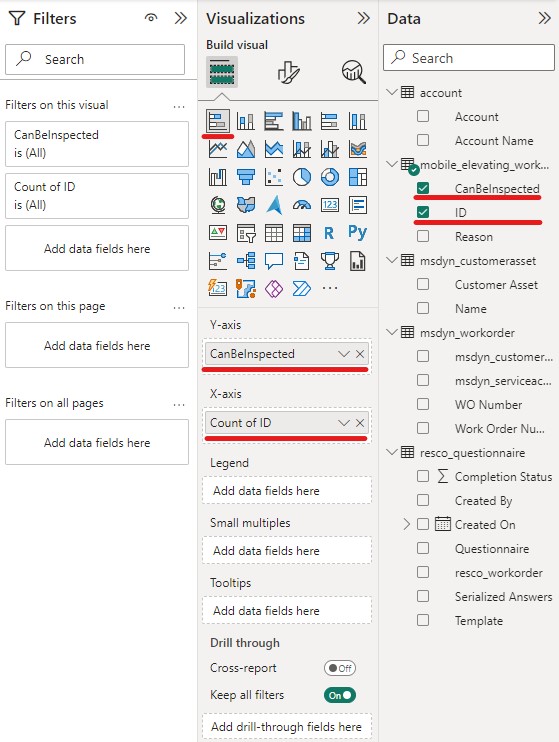Uncheck the CanBeInspected field checkbox
Viewport: 559px width, 742px height.
[423, 188]
